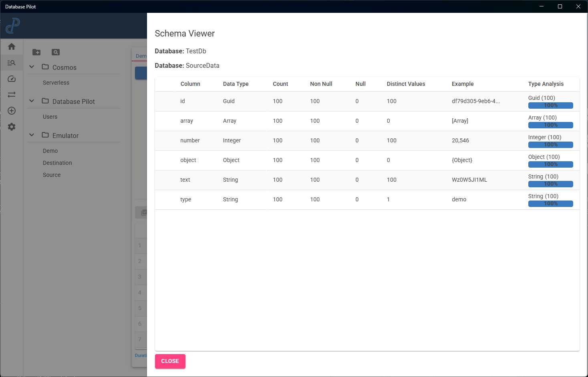Image resolution: width=588 pixels, height=377 pixels.
Task: Click the add folder icon above the tree
Action: (36, 52)
